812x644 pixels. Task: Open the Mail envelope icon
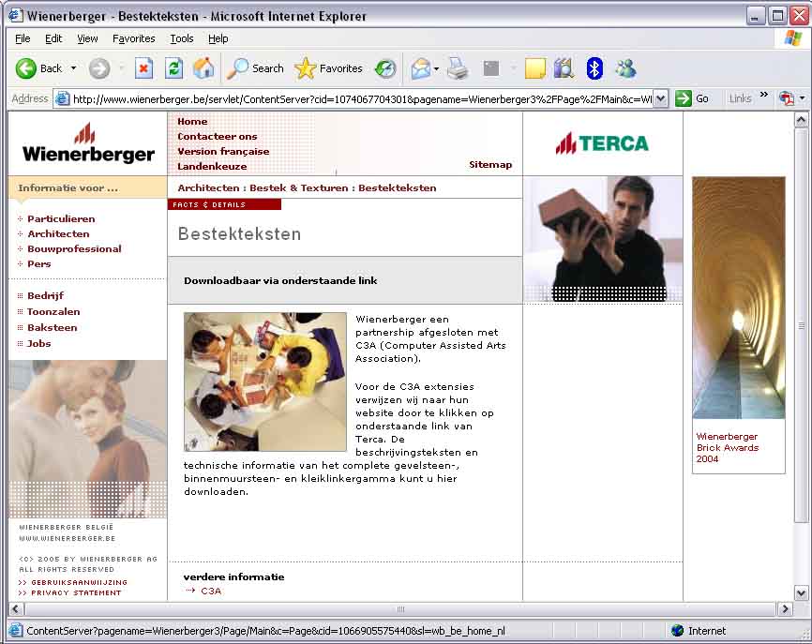pyautogui.click(x=420, y=68)
